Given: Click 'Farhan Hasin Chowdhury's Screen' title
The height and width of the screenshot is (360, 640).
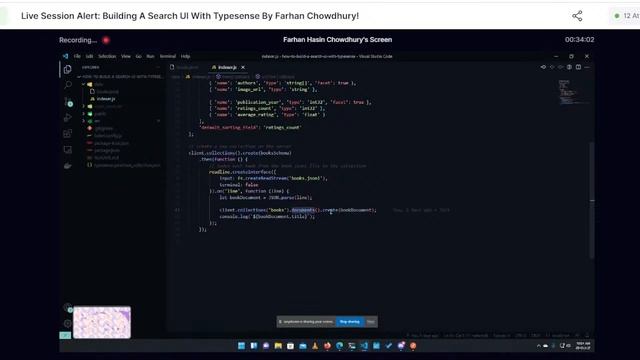Looking at the screenshot, I should [338, 40].
